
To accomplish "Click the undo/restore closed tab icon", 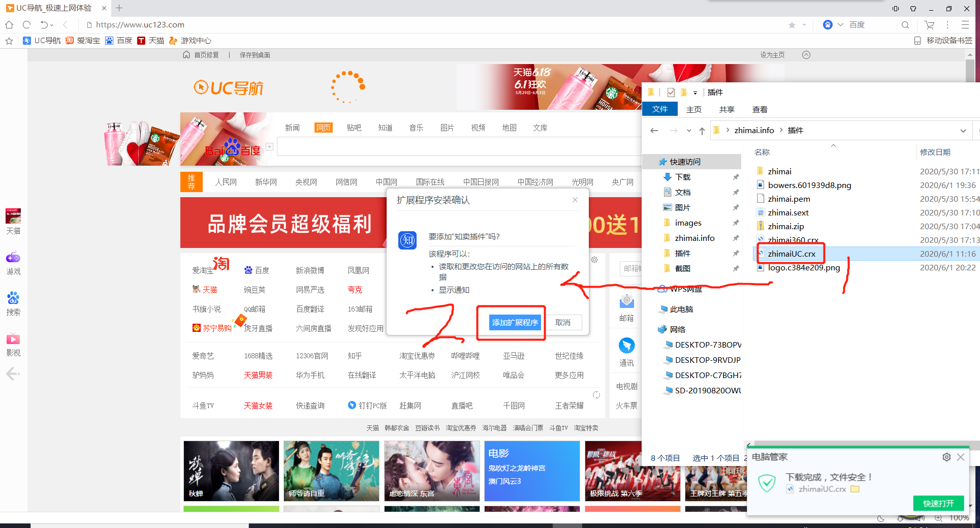I will click(44, 24).
